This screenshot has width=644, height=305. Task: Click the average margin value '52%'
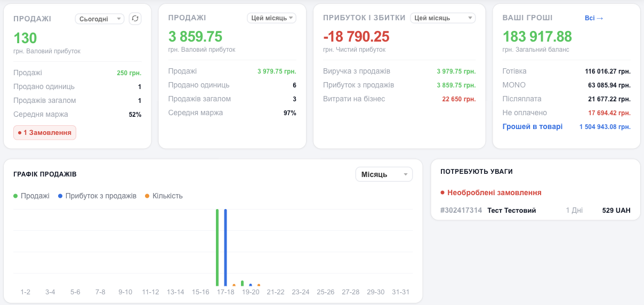pos(135,115)
